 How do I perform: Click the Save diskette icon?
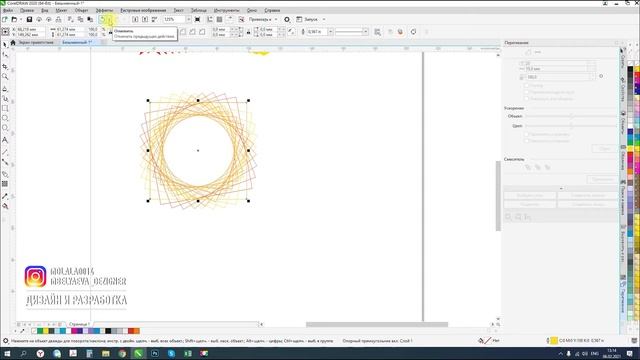pos(29,19)
